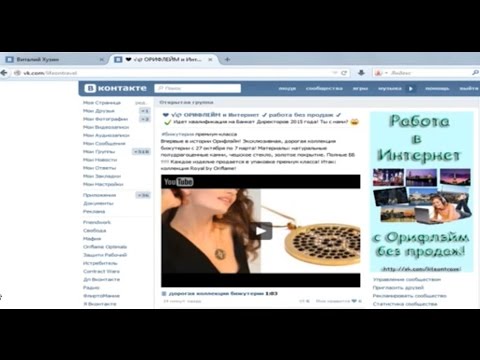Viewport: 480px width, 360px height.
Task: Open the Работа в Интернет group avatar image
Action: coord(421,192)
